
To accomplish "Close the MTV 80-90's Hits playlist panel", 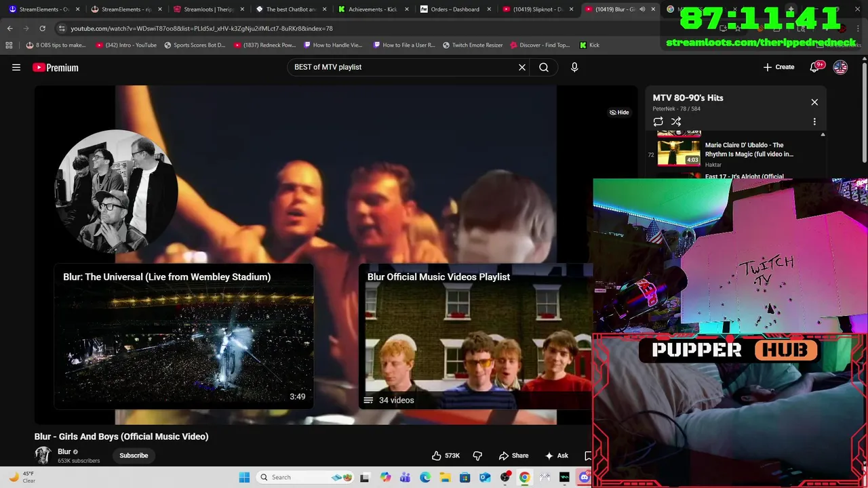I will coord(814,102).
